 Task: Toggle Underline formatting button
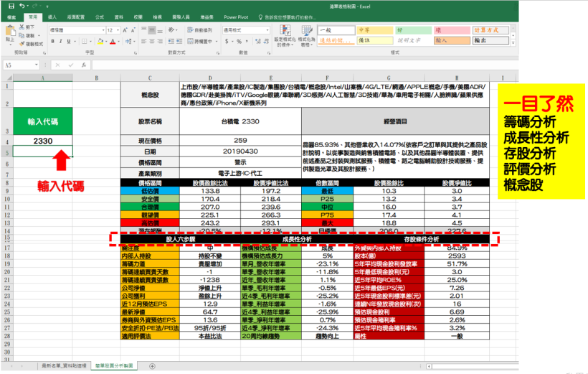[x=69, y=42]
